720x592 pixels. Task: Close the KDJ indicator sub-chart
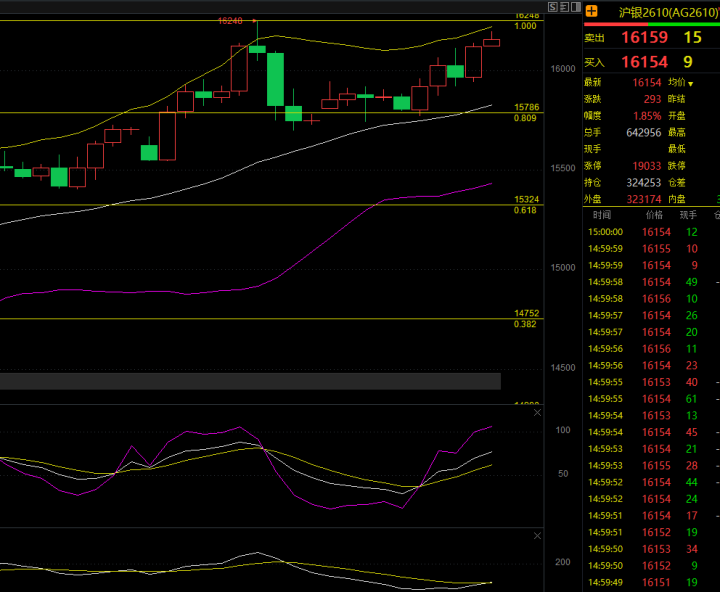click(537, 413)
